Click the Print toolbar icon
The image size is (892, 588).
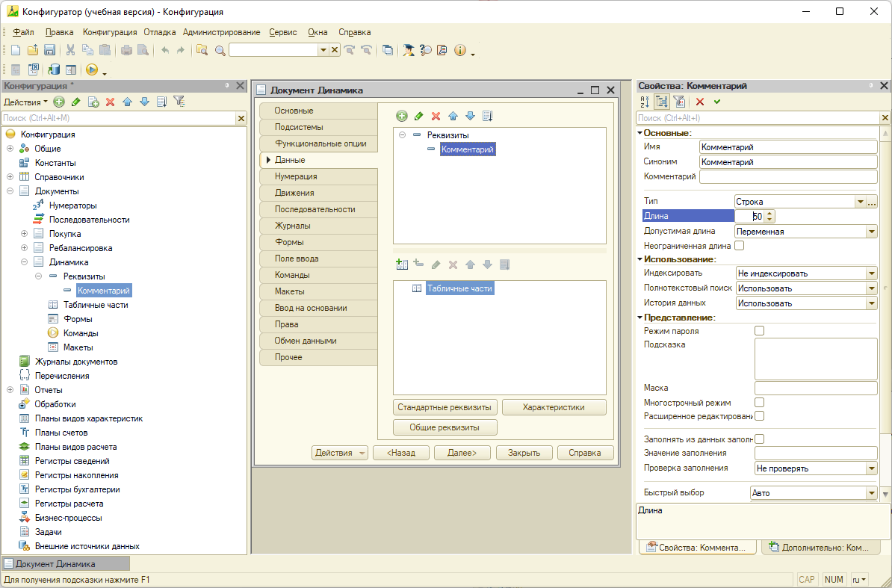126,50
